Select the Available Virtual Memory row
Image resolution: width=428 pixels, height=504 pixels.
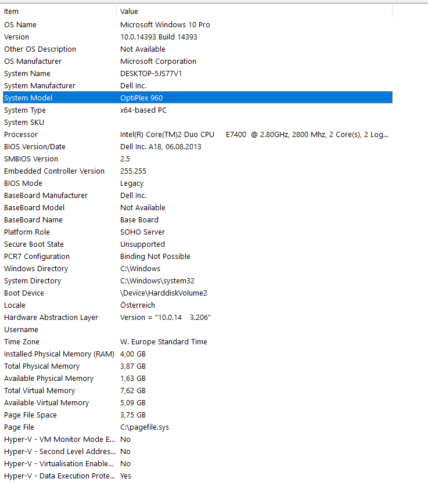pos(197,404)
